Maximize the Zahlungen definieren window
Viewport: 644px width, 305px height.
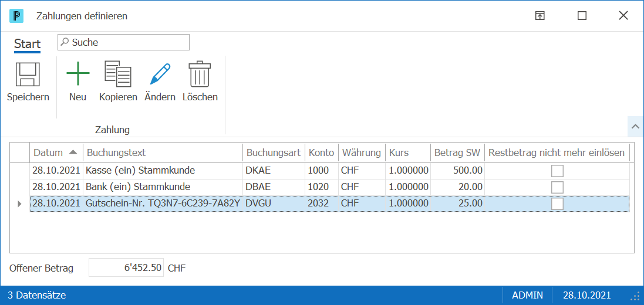582,16
